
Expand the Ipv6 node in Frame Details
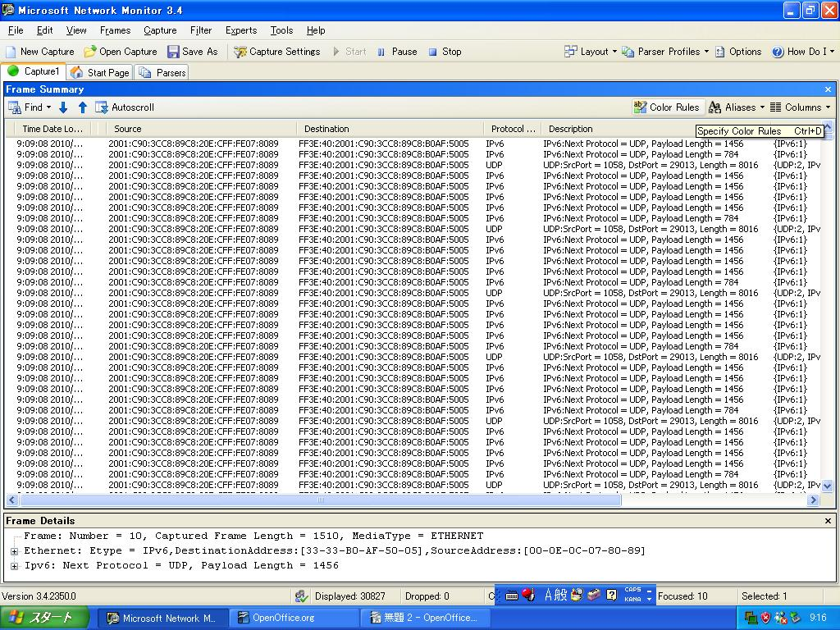[x=14, y=566]
